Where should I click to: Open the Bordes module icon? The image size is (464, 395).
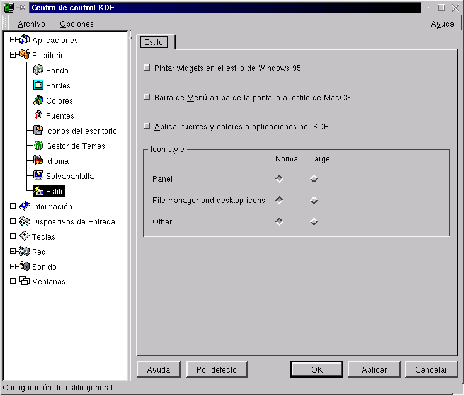click(38, 85)
